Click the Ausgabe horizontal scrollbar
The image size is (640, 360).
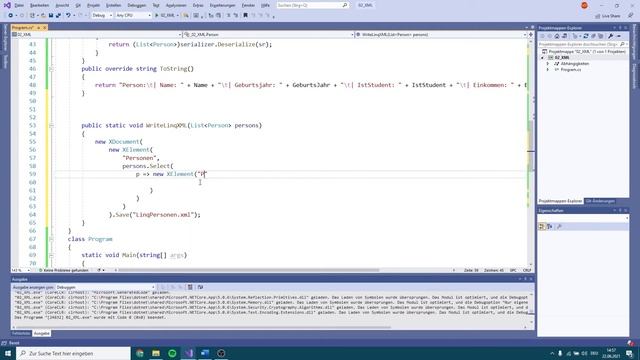pyautogui.click(x=204, y=327)
